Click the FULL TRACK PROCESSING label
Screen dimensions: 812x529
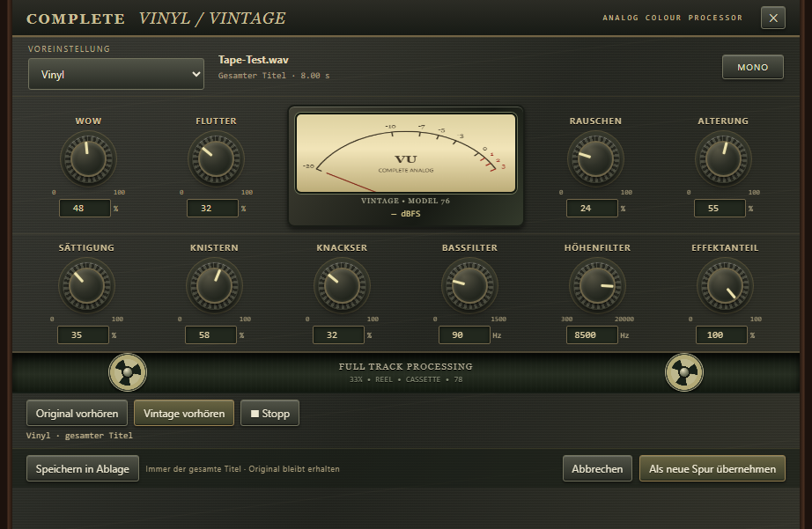[405, 366]
